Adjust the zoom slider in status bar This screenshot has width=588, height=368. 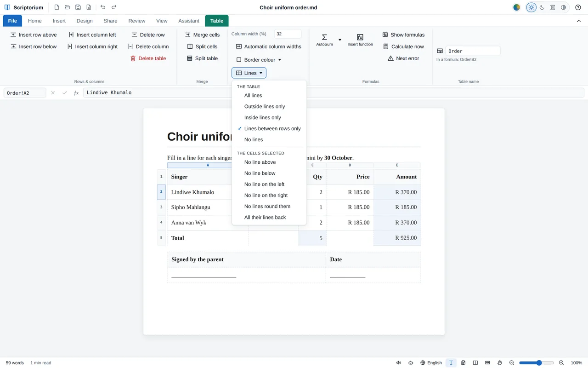(x=536, y=363)
